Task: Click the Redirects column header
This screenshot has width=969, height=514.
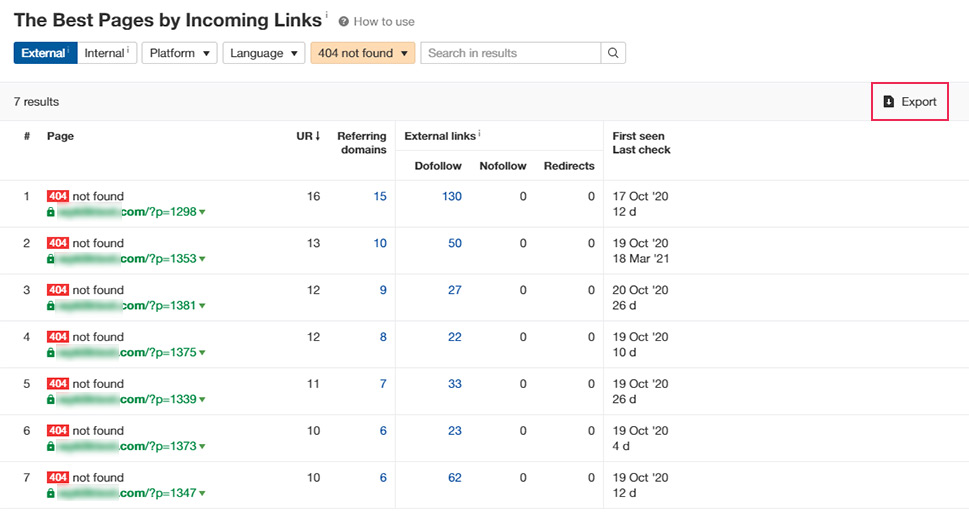Action: click(x=569, y=166)
